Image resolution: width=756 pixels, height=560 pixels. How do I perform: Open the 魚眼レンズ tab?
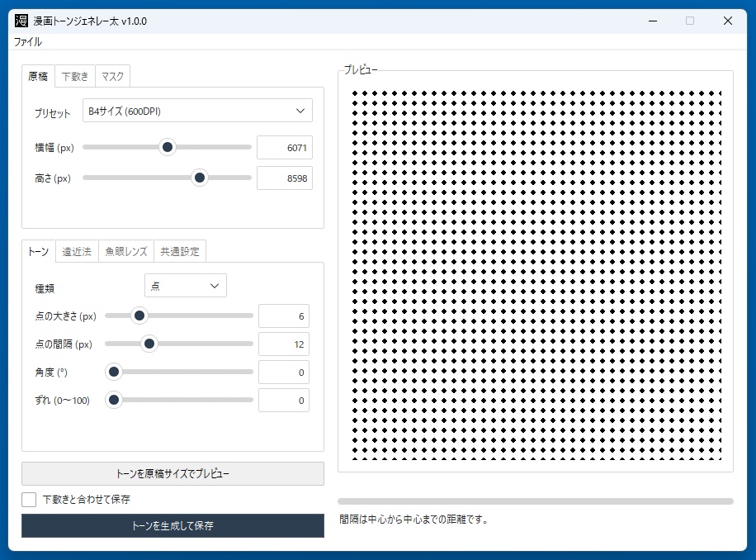pyautogui.click(x=126, y=251)
